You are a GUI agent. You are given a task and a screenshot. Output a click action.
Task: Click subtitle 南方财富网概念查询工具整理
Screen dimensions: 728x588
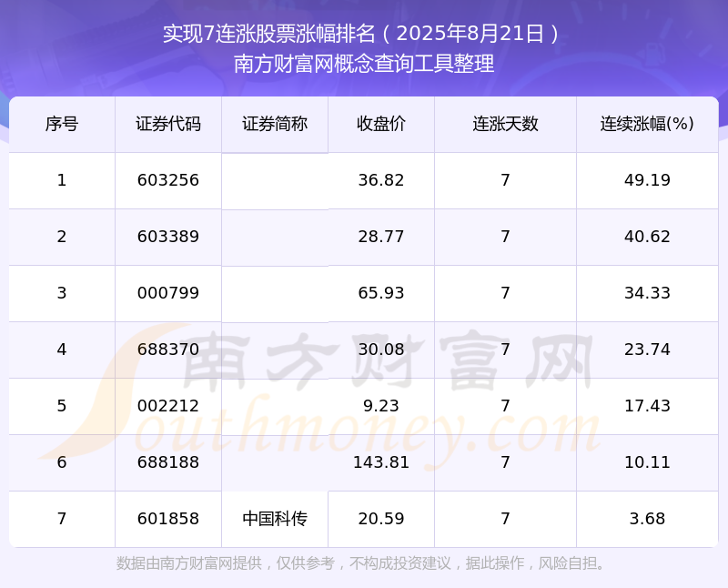point(363,64)
